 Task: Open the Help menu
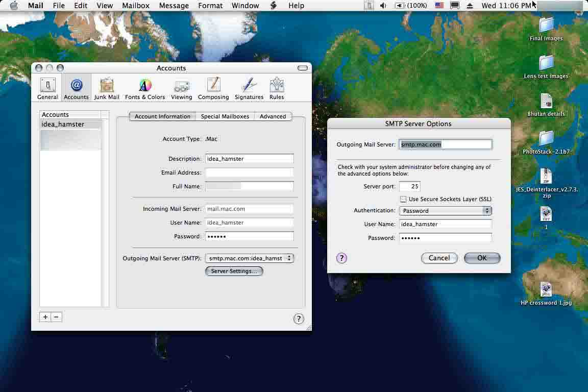click(x=296, y=6)
